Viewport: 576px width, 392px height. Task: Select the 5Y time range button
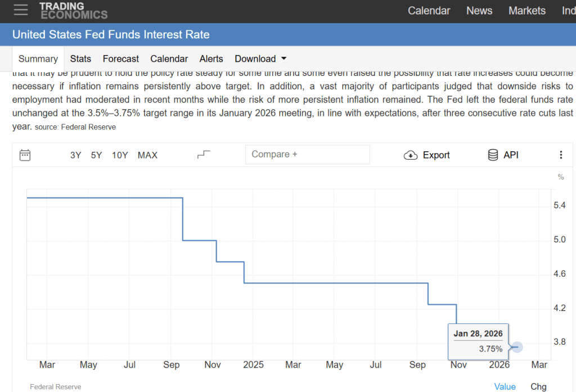tap(97, 155)
